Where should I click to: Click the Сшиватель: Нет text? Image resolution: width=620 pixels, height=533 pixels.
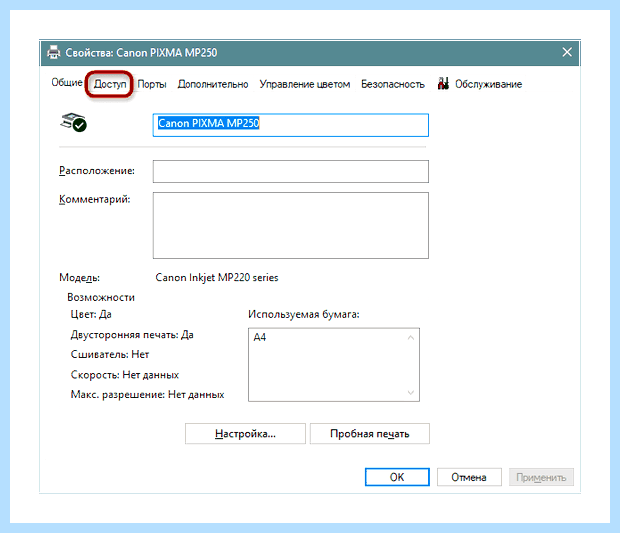pyautogui.click(x=110, y=355)
